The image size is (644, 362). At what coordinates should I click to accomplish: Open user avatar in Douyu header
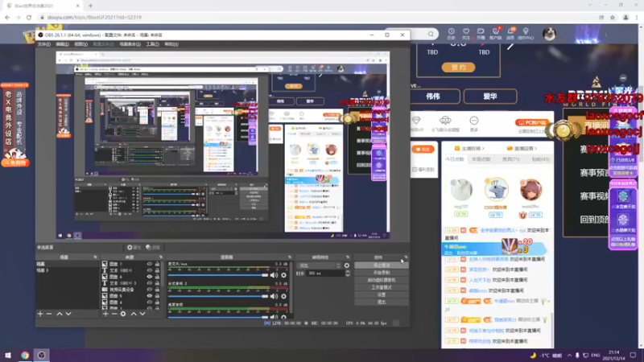pyautogui.click(x=549, y=34)
